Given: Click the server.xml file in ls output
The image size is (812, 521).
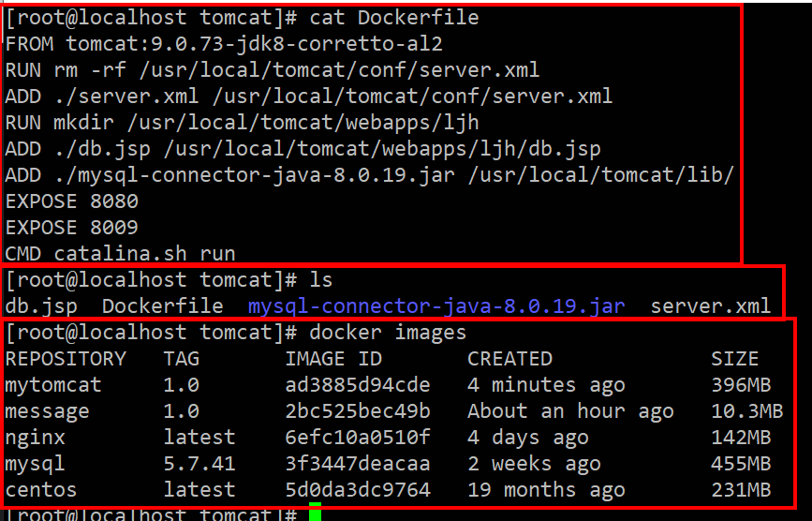Looking at the screenshot, I should pyautogui.click(x=711, y=306).
